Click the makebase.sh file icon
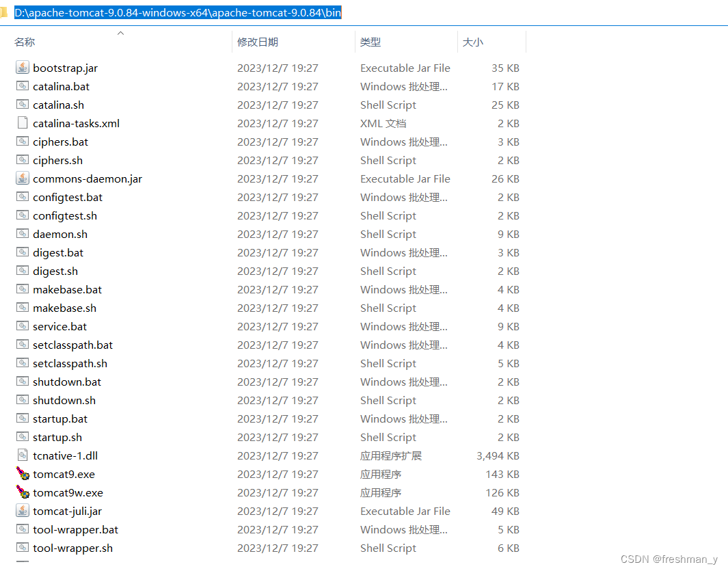Image resolution: width=728 pixels, height=571 pixels. tap(23, 308)
